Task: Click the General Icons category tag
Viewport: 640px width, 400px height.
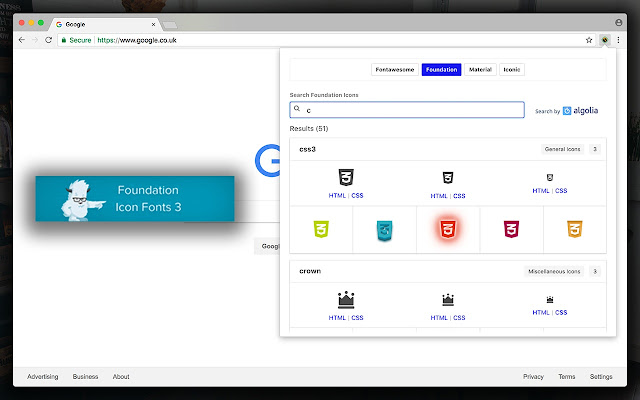Action: coord(562,149)
